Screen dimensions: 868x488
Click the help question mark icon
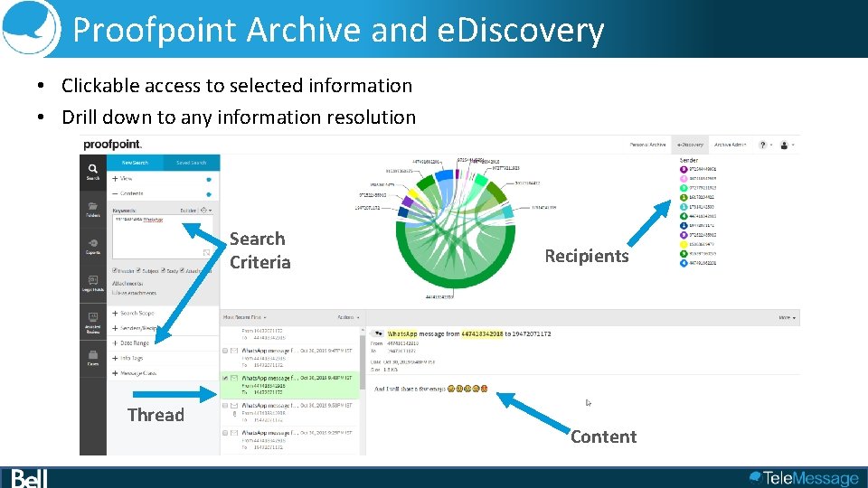[763, 145]
